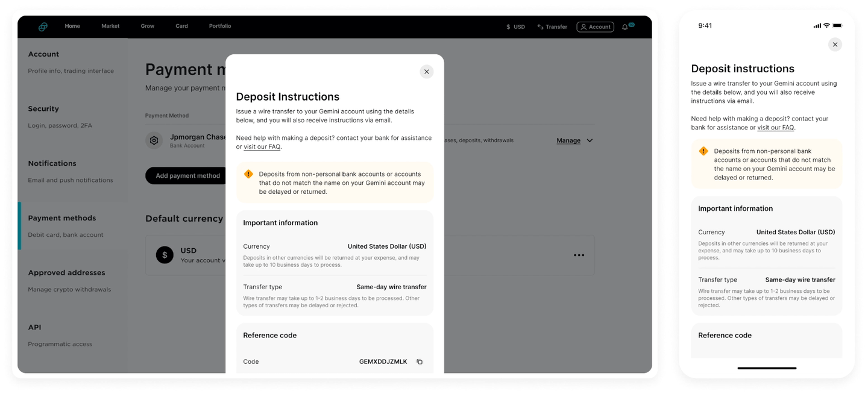Click Important information heading in mobile view
This screenshot has width=868, height=394.
point(735,209)
